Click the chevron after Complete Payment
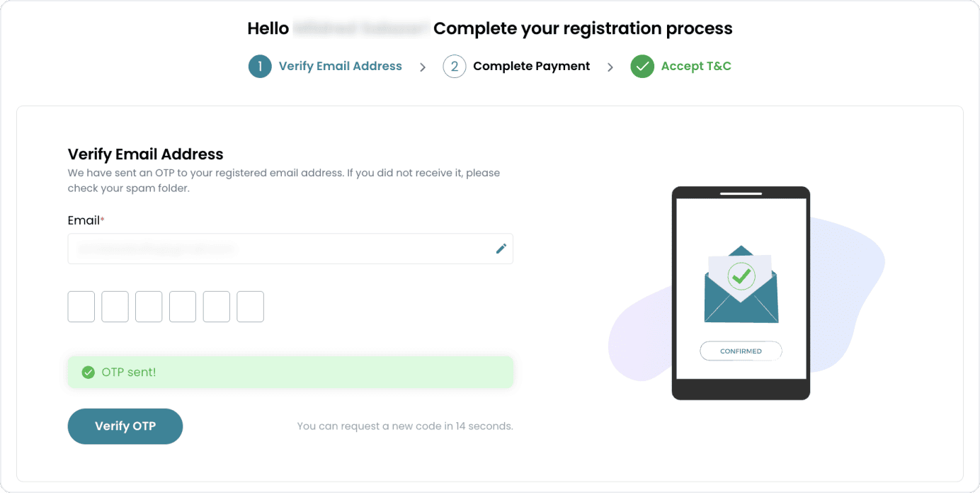This screenshot has width=980, height=493. pyautogui.click(x=610, y=67)
